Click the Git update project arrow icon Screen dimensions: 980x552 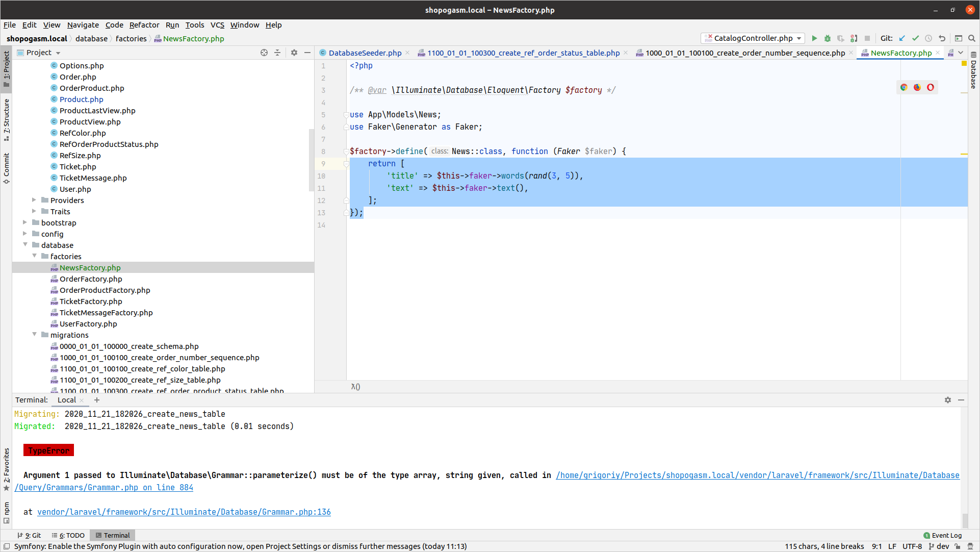(902, 38)
